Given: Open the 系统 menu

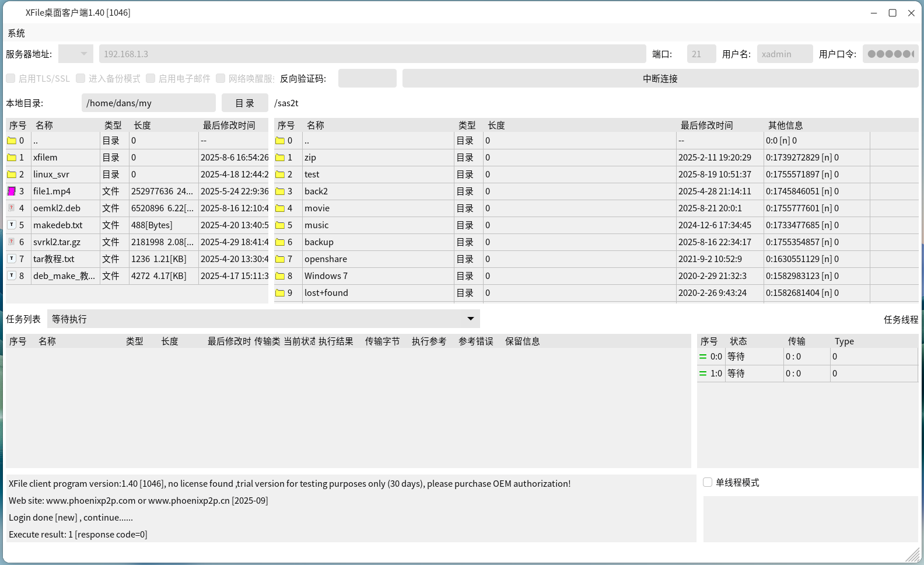Looking at the screenshot, I should tap(16, 33).
